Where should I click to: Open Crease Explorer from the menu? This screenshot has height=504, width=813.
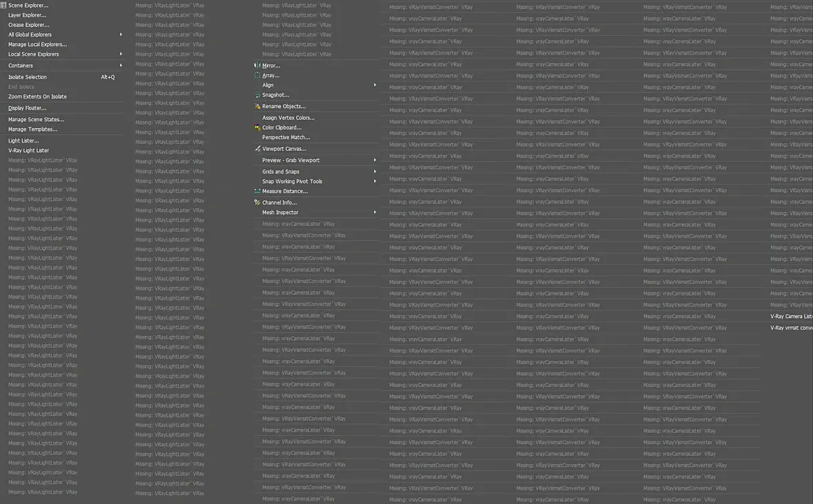click(x=28, y=25)
